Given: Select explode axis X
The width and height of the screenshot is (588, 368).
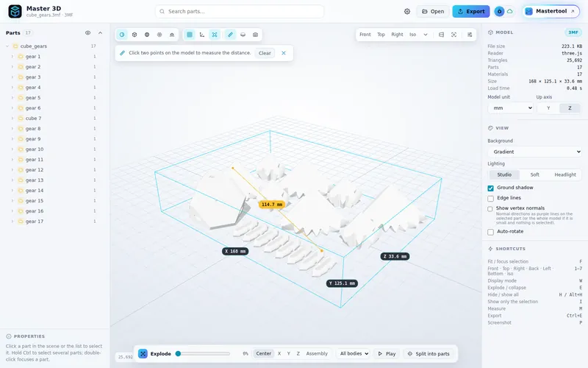Looking at the screenshot, I should coord(279,354).
